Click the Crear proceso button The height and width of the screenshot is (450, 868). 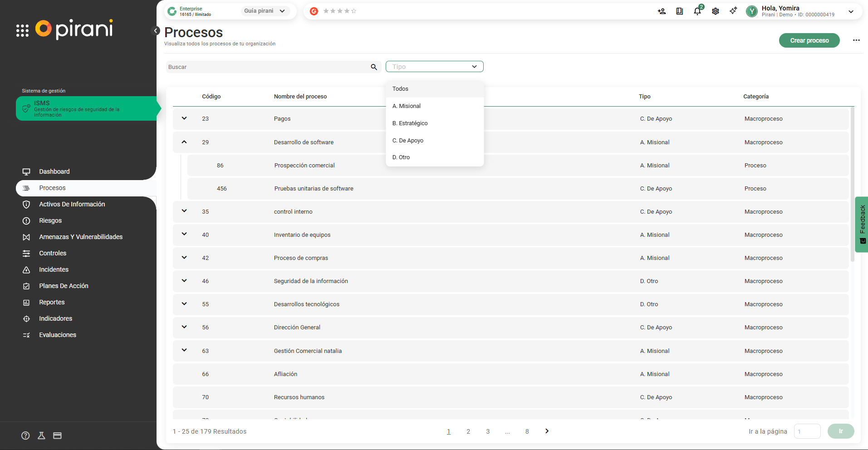tap(809, 40)
